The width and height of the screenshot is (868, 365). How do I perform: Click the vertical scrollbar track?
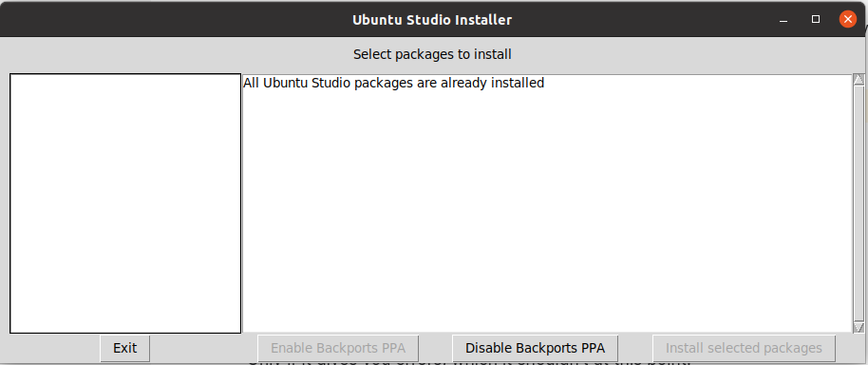point(859,203)
